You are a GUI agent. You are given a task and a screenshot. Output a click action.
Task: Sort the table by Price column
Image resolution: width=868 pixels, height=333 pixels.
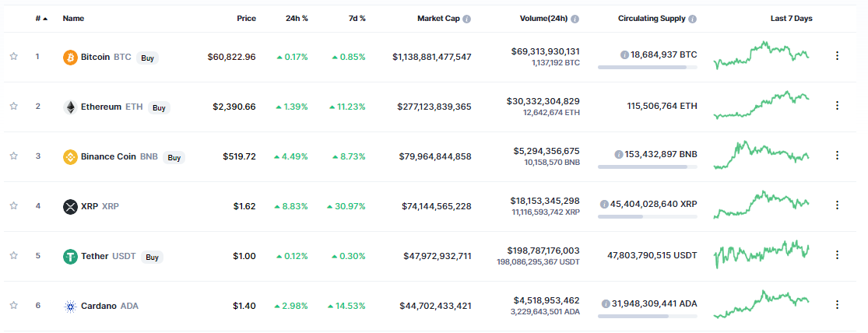(x=246, y=19)
